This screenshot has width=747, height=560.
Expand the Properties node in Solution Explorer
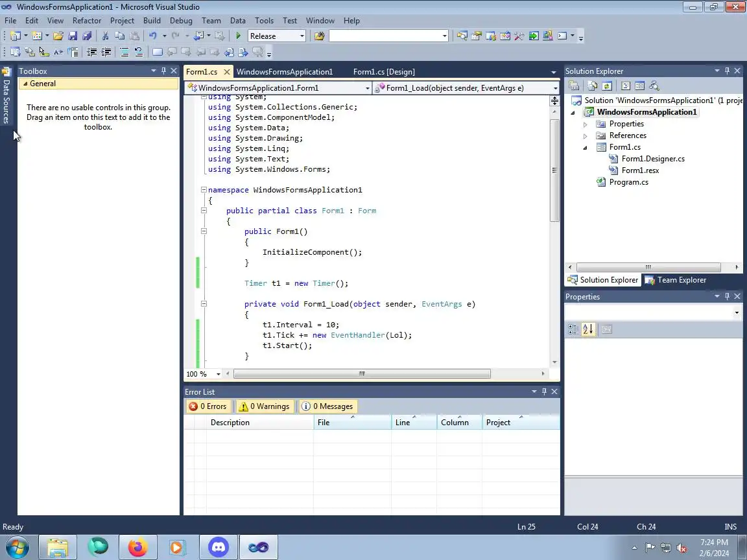coord(585,124)
